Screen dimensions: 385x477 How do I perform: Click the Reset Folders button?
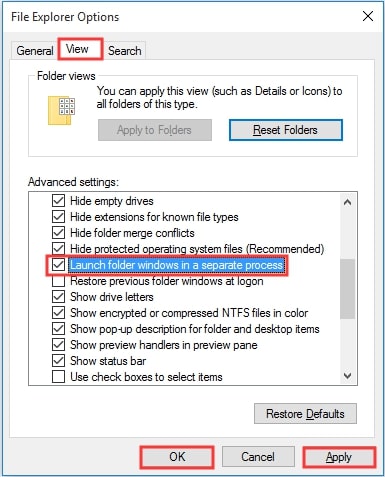[x=286, y=130]
